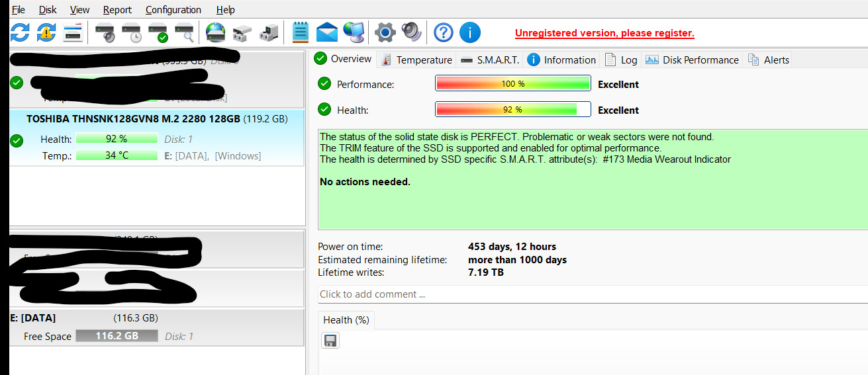Image resolution: width=868 pixels, height=375 pixels.
Task: Click the TOSHIBA disk Health 92 % bar
Action: click(117, 139)
